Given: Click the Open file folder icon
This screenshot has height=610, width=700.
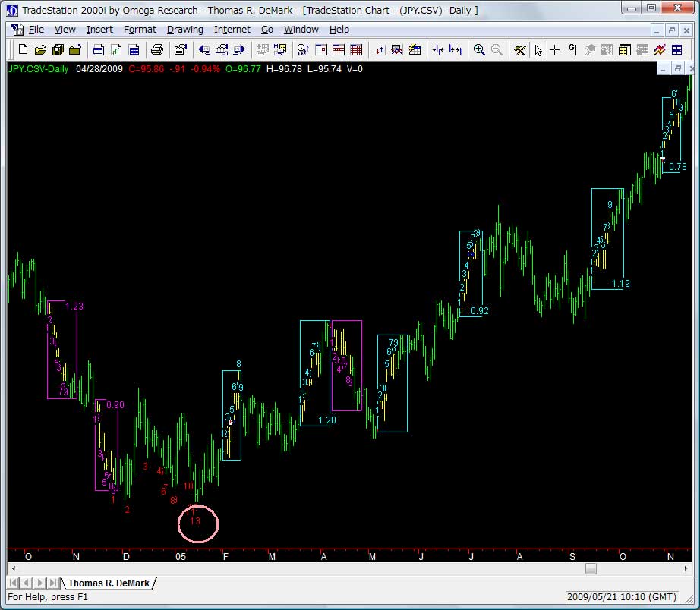Looking at the screenshot, I should pos(40,50).
